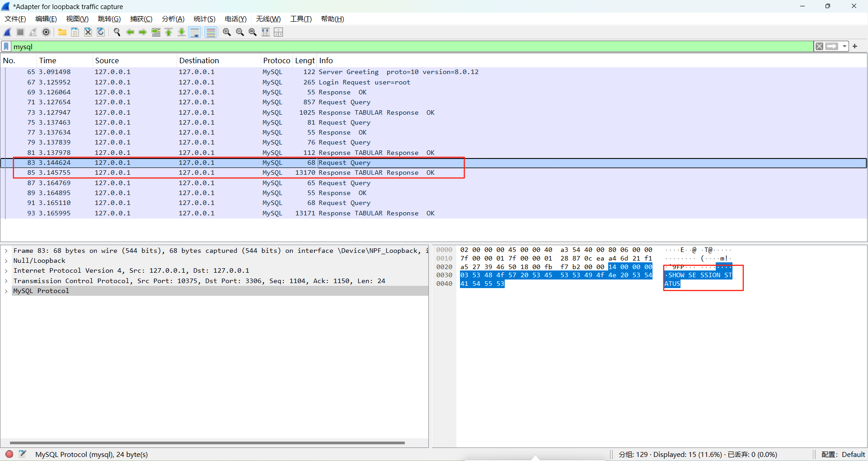Add a filter button with plus
This screenshot has width=868, height=461.
click(855, 46)
